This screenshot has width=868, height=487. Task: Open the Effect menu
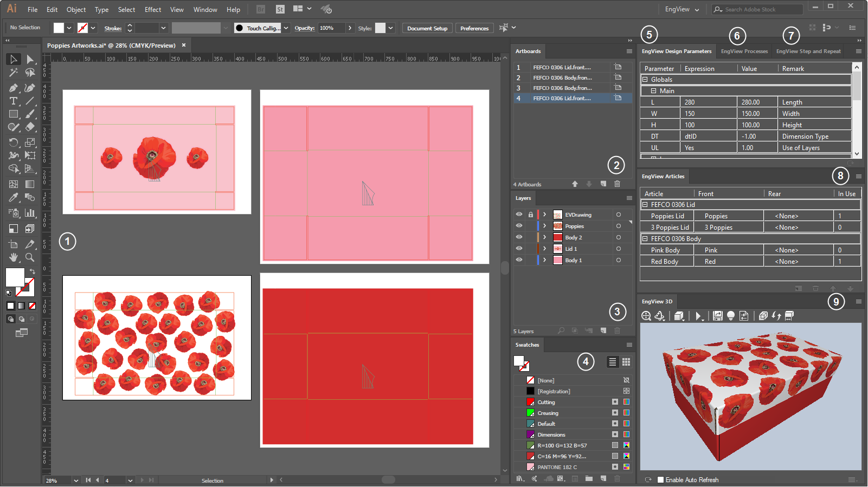[152, 10]
